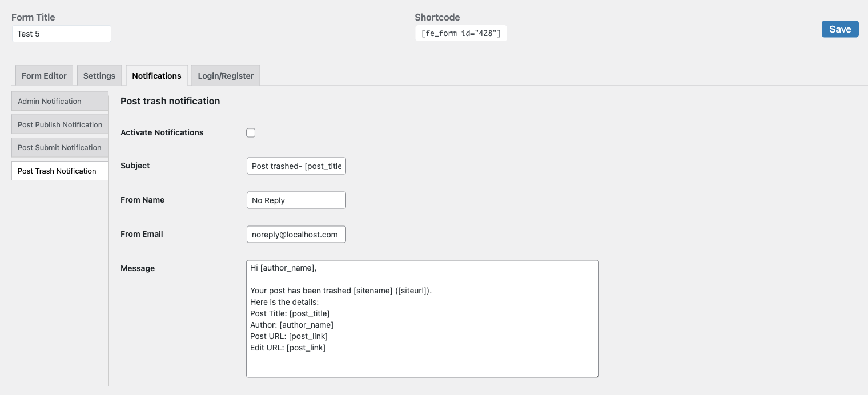868x395 pixels.
Task: Select the Notifications tab
Action: [156, 76]
